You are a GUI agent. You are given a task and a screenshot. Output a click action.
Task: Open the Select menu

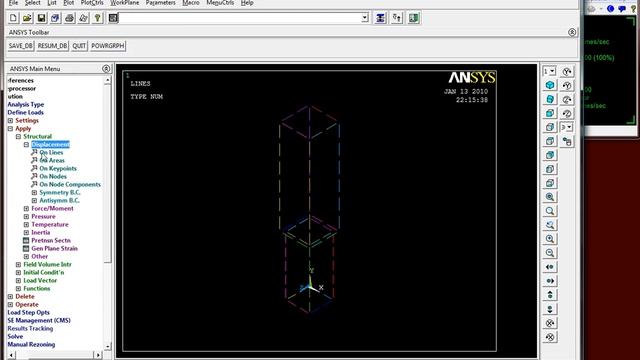(32, 3)
